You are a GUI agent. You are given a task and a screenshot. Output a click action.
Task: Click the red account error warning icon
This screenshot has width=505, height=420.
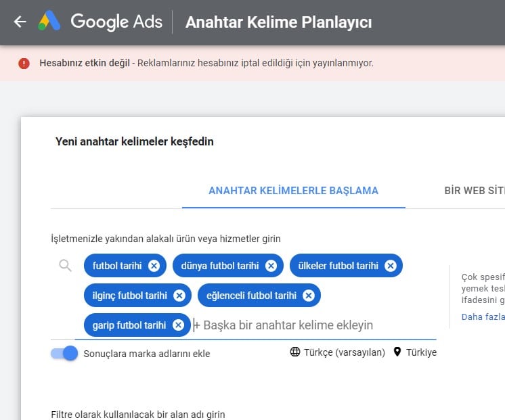(x=24, y=64)
